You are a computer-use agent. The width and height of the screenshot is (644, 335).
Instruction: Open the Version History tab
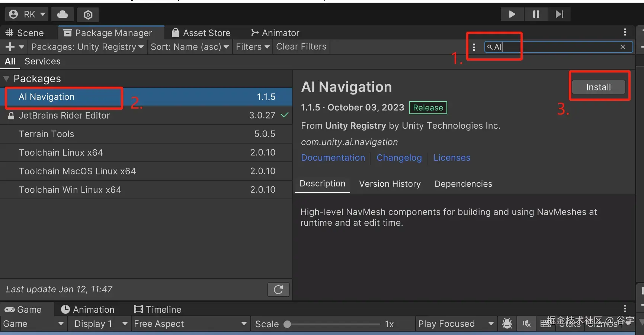tap(390, 184)
